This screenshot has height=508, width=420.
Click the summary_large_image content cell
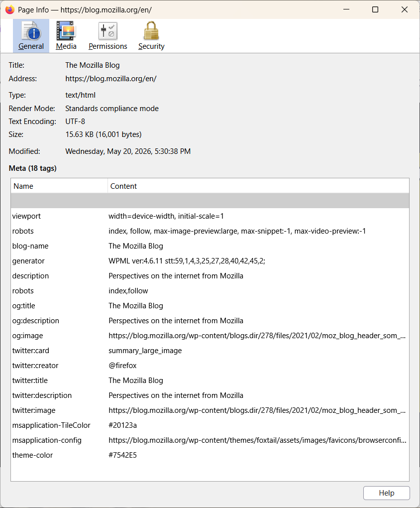click(145, 351)
